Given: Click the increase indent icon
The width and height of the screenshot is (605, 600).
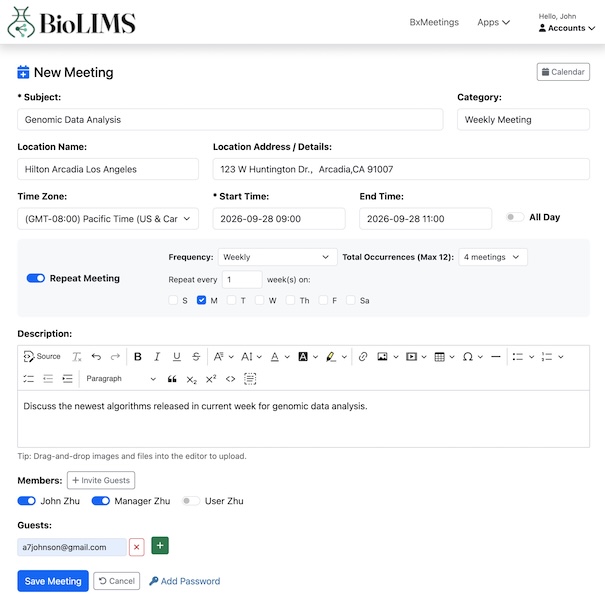Looking at the screenshot, I should coord(67,379).
